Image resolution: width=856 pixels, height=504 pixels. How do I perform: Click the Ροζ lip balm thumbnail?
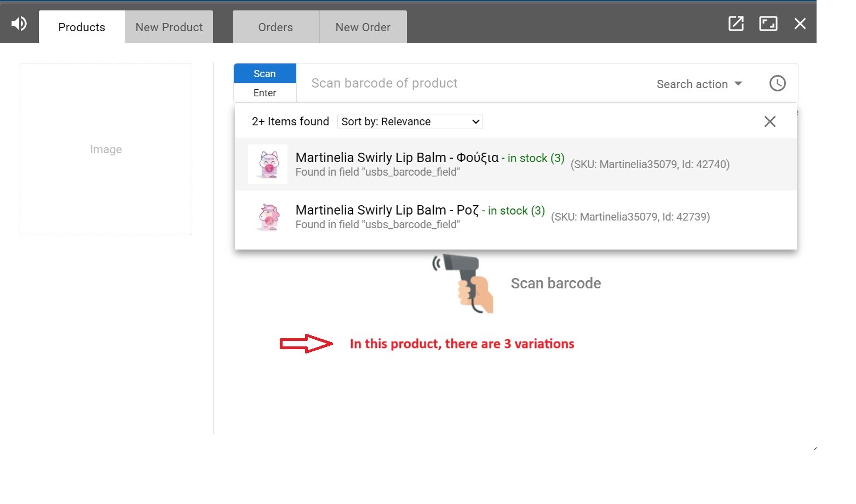pyautogui.click(x=268, y=217)
